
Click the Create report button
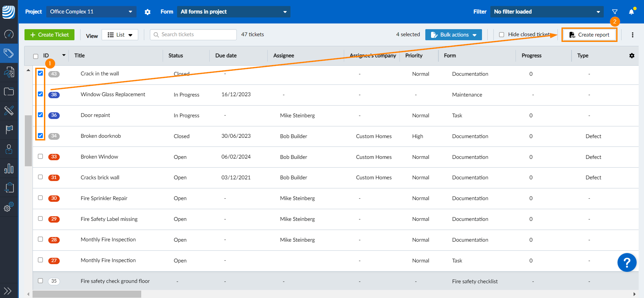pyautogui.click(x=589, y=35)
